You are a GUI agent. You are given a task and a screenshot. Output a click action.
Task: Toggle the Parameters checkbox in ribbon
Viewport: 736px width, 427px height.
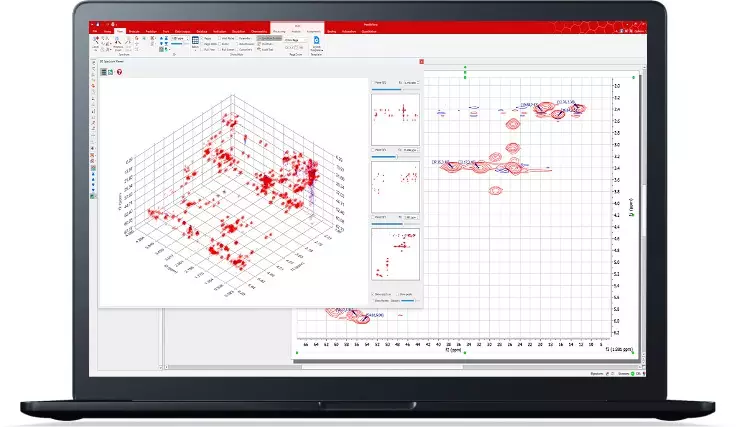point(237,38)
